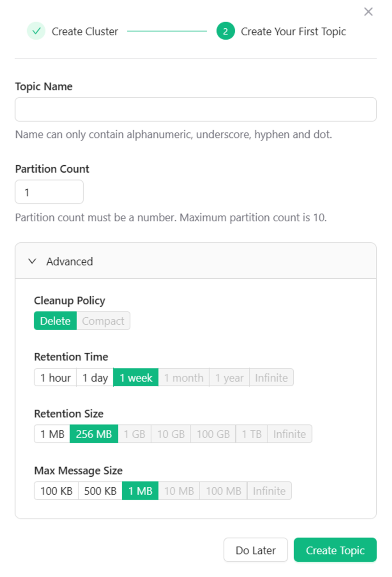Select the Delete cleanup policy
Screen dimensions: 392x577
[55, 321]
